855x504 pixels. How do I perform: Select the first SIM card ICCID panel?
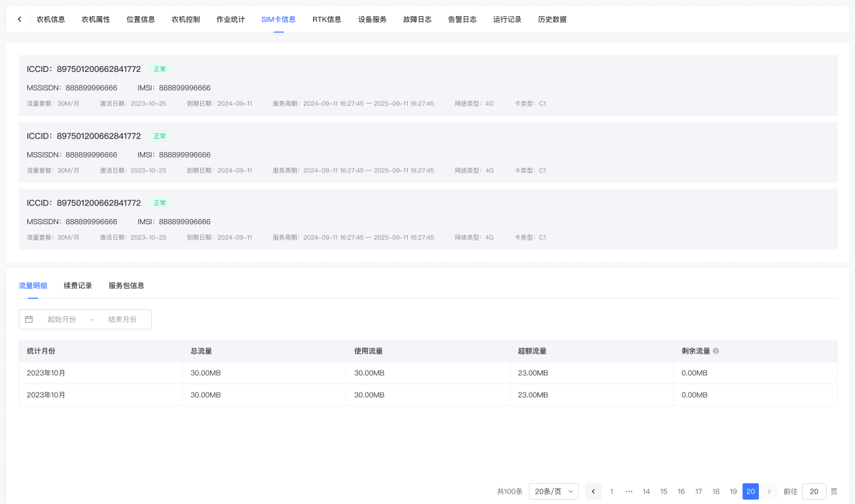[428, 86]
